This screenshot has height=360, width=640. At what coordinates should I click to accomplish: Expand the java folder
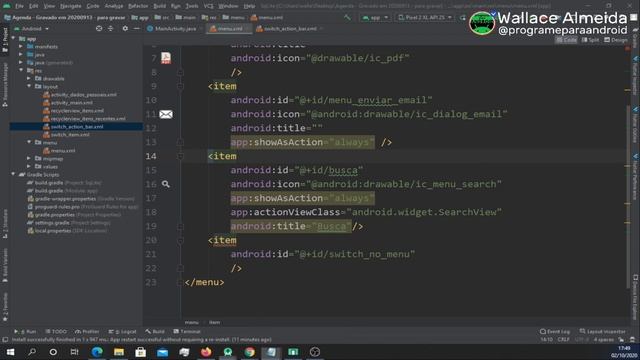pyautogui.click(x=21, y=54)
